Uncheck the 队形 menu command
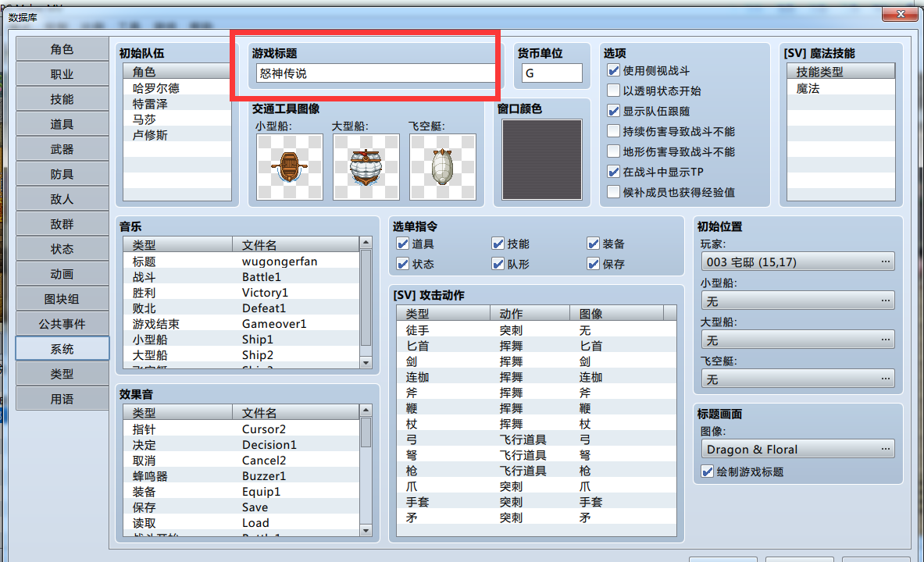 pyautogui.click(x=498, y=264)
